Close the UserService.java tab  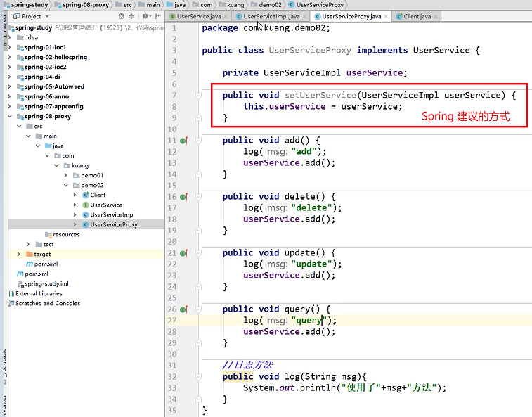coord(226,16)
